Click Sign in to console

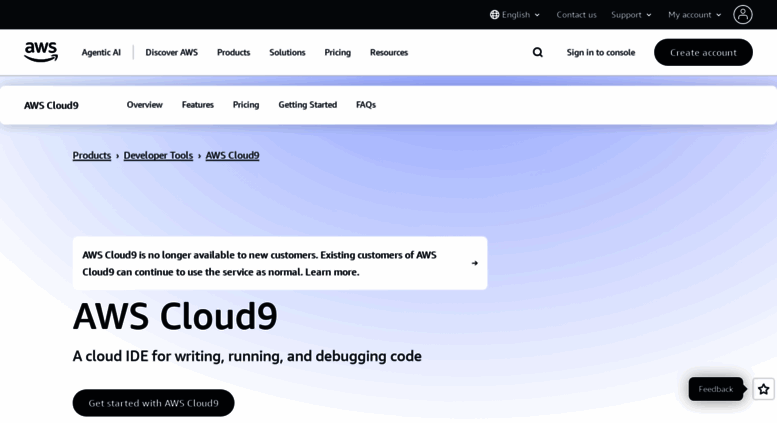[600, 52]
